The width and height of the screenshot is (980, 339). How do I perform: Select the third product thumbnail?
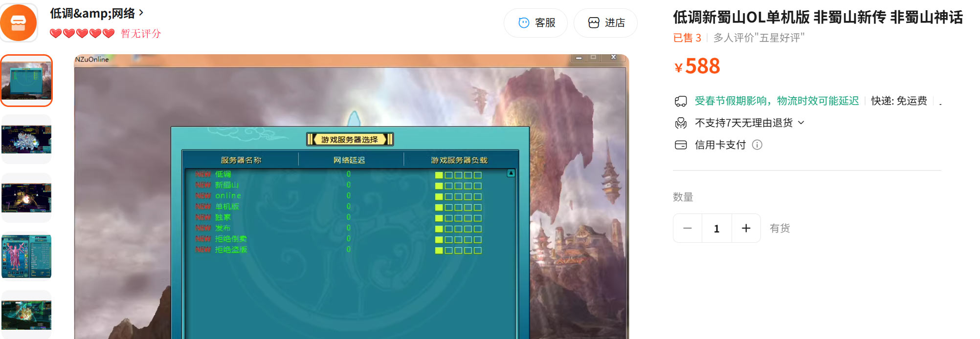26,198
